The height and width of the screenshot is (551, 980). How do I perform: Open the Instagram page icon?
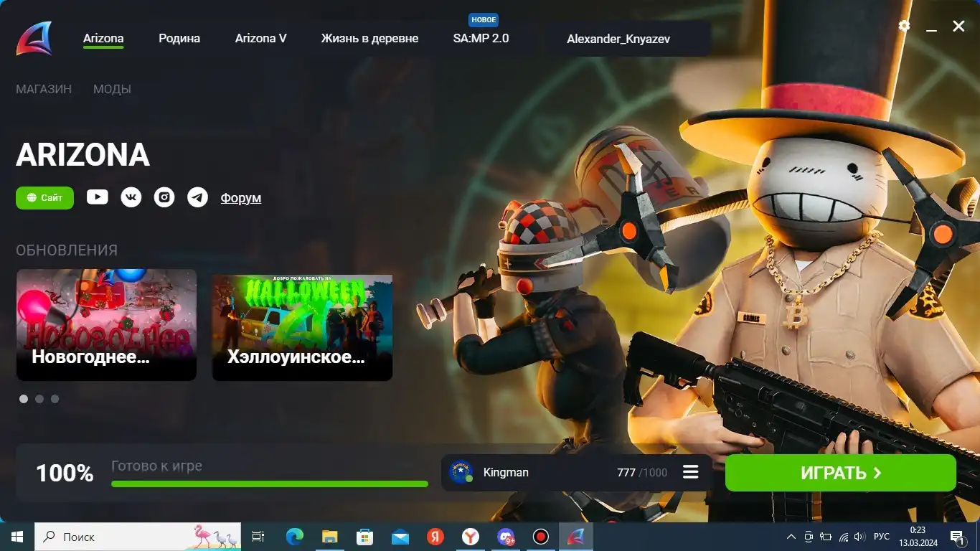[x=164, y=197]
